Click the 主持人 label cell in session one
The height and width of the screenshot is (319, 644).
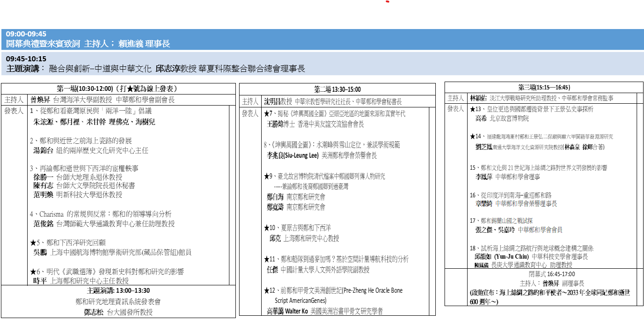click(x=14, y=100)
